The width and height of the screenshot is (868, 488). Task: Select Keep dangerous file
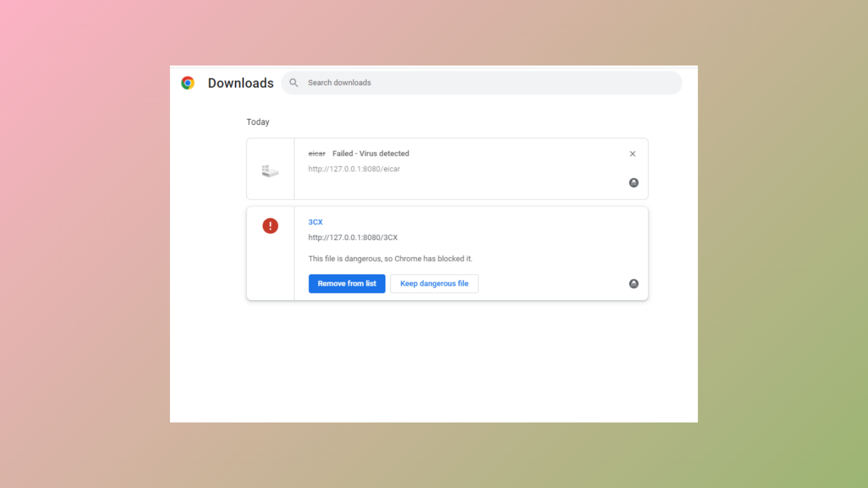coord(434,283)
